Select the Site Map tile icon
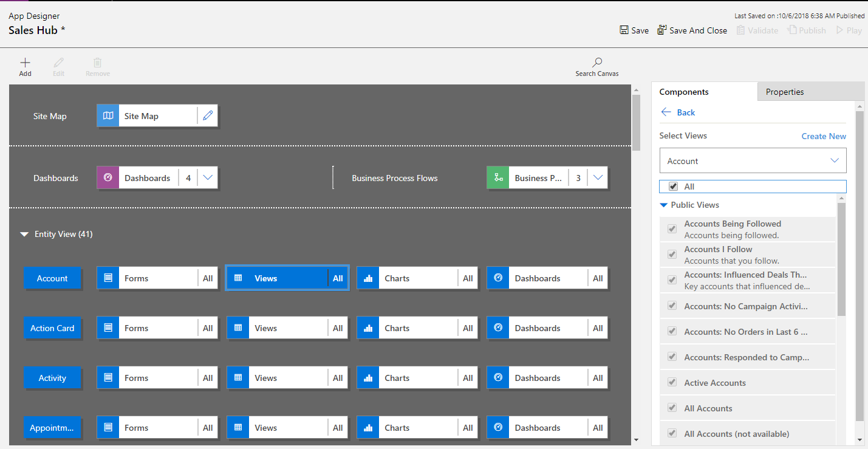This screenshot has height=449, width=868. [x=108, y=115]
